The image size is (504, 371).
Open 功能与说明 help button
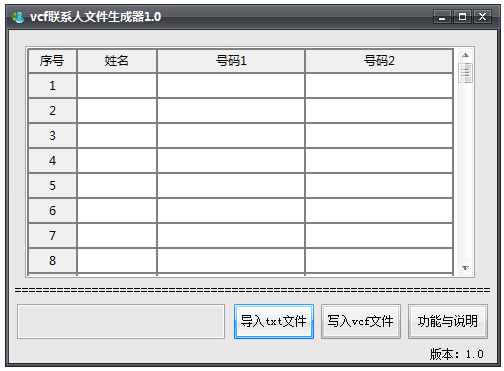click(x=448, y=321)
